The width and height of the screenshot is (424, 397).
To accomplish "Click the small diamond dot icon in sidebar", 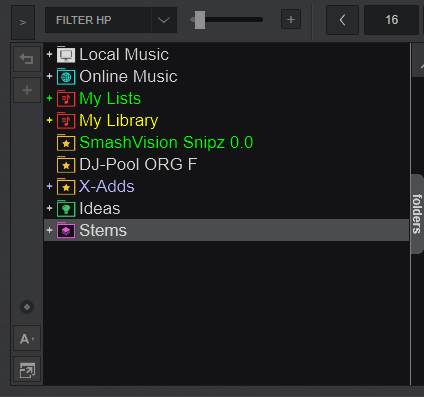I will click(27, 307).
